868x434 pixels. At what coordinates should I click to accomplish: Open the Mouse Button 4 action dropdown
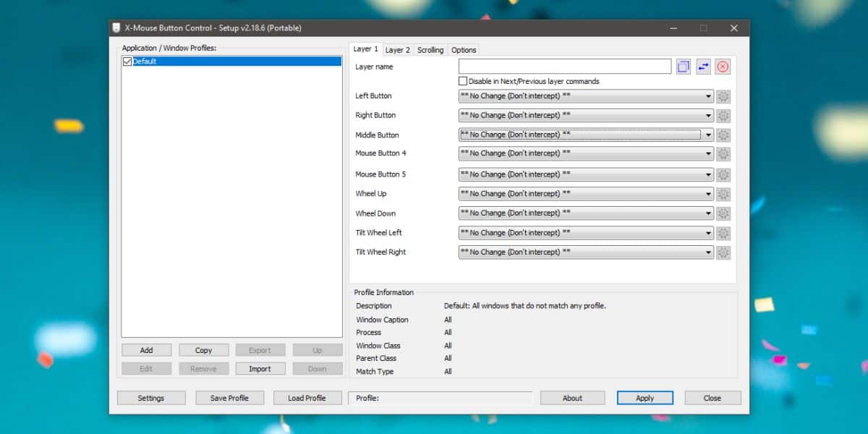[x=586, y=153]
